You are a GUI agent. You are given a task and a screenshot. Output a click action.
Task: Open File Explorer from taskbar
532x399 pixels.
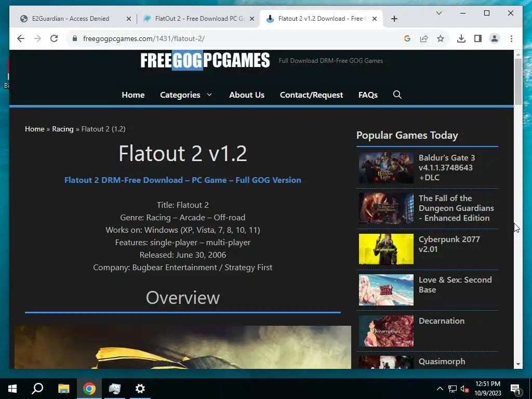click(x=63, y=389)
